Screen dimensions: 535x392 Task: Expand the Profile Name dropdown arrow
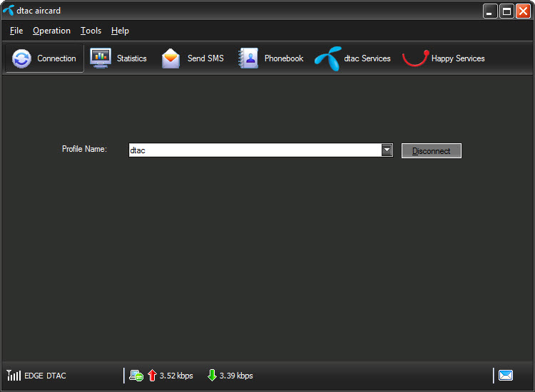pos(387,150)
